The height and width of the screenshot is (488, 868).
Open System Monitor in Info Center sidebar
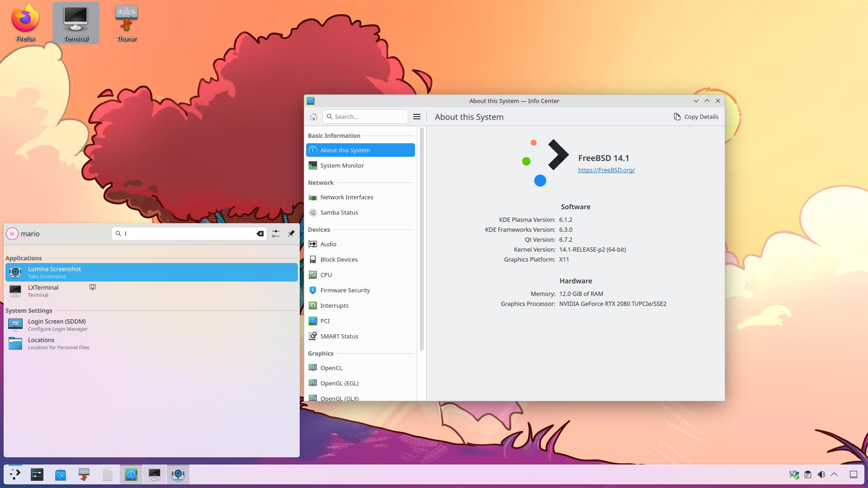coord(360,165)
